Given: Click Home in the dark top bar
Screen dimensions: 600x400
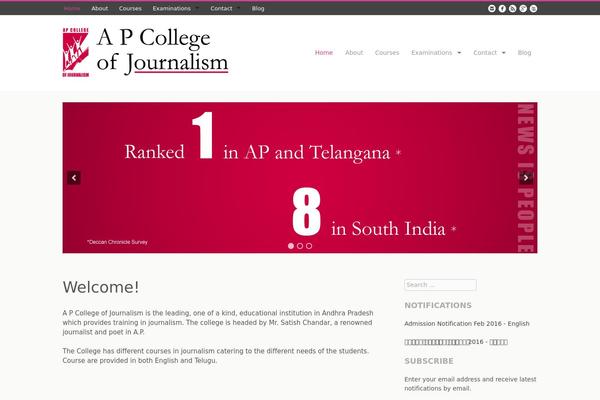Looking at the screenshot, I should 72,8.
